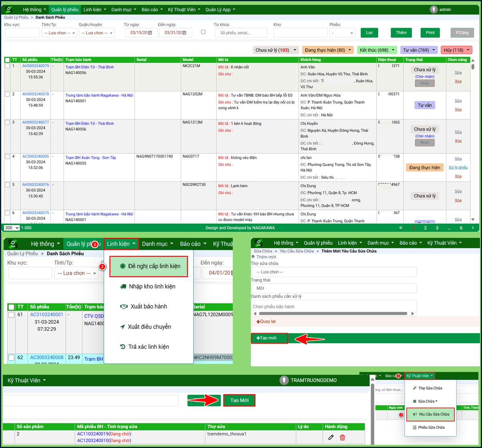Tick the checkbox for ticket AH3003240079
Image resolution: width=482 pixels, height=448 pixels.
[x=7, y=66]
